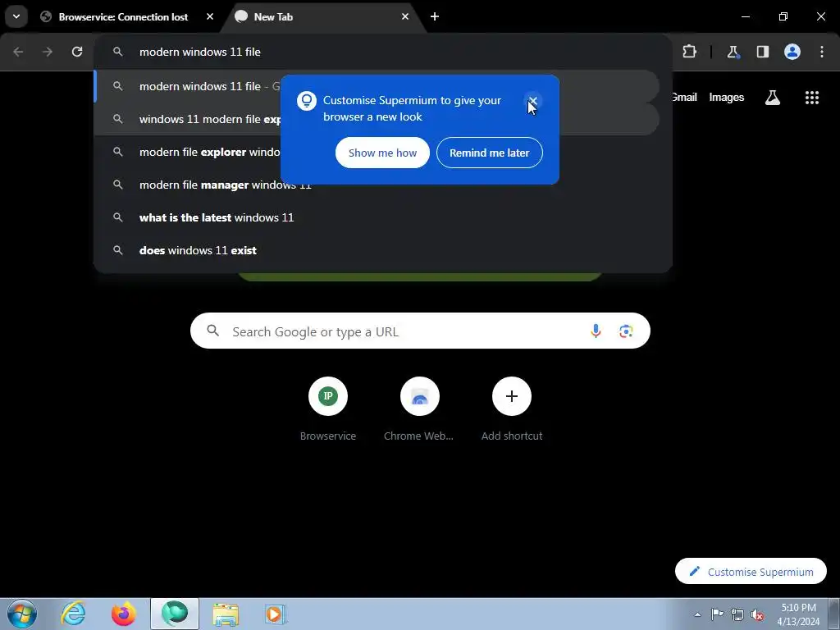Close the Browservice: Connection lost tab
The width and height of the screenshot is (840, 630).
tap(210, 16)
